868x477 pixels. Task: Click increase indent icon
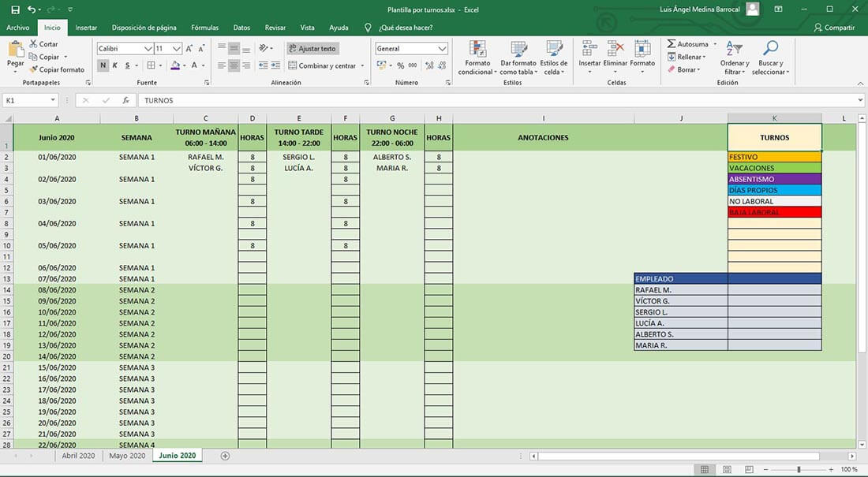(x=275, y=65)
